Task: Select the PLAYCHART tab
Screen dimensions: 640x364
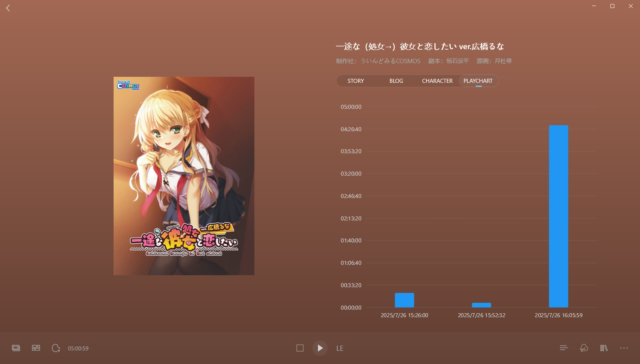Action: click(x=478, y=81)
